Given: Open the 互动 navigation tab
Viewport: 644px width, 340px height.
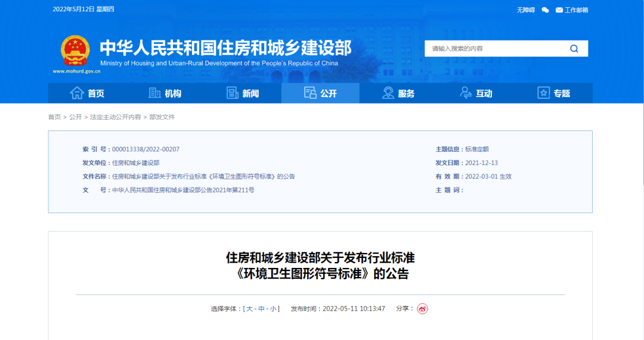Looking at the screenshot, I should (476, 93).
